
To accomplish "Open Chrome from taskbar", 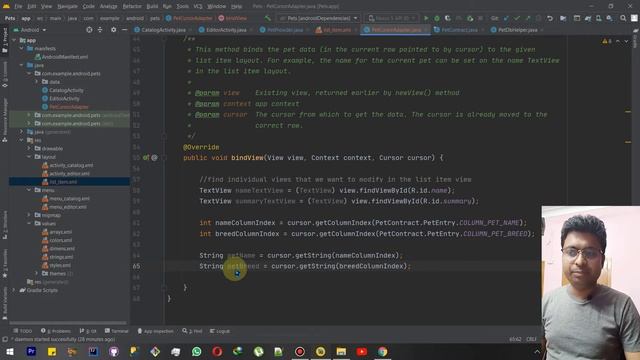I will click(x=382, y=351).
